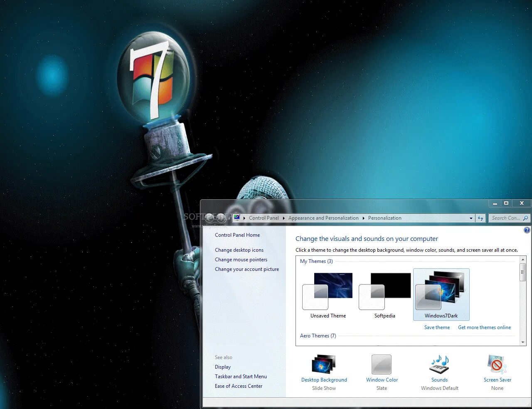Click Appearance and Personalization breadcrumb entry
Image resolution: width=532 pixels, height=409 pixels.
click(x=323, y=218)
